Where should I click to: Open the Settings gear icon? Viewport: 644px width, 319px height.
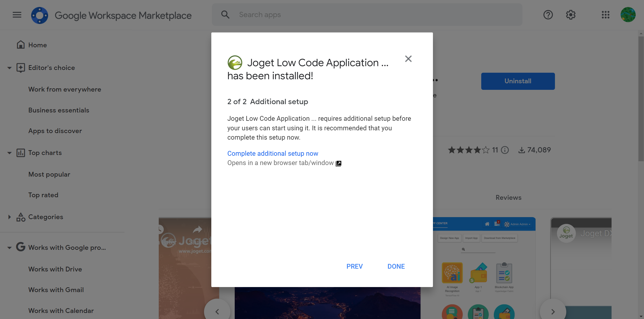[571, 15]
